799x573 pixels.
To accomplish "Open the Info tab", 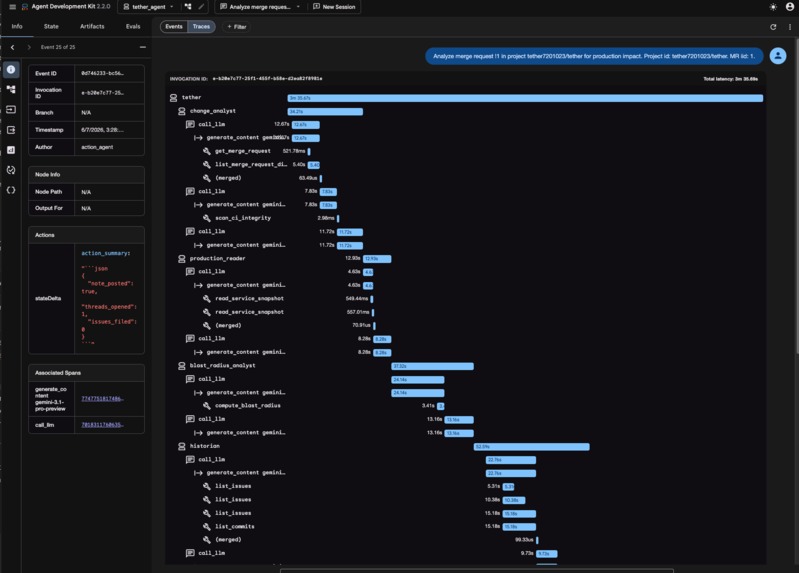I will pyautogui.click(x=17, y=27).
